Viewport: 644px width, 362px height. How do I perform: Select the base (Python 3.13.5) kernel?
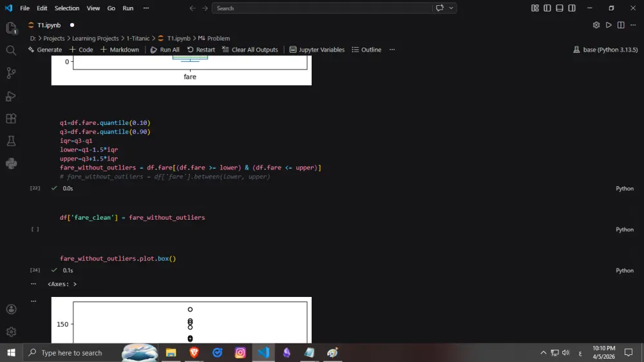605,50
